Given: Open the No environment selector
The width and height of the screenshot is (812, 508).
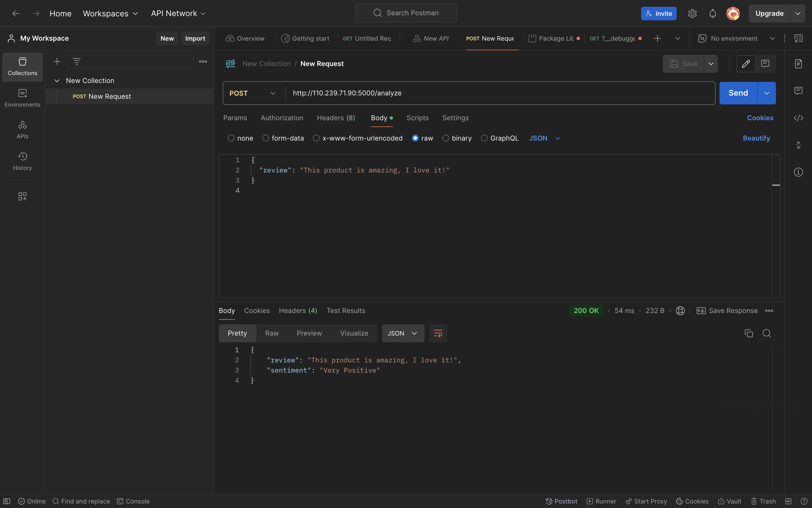Looking at the screenshot, I should point(736,38).
